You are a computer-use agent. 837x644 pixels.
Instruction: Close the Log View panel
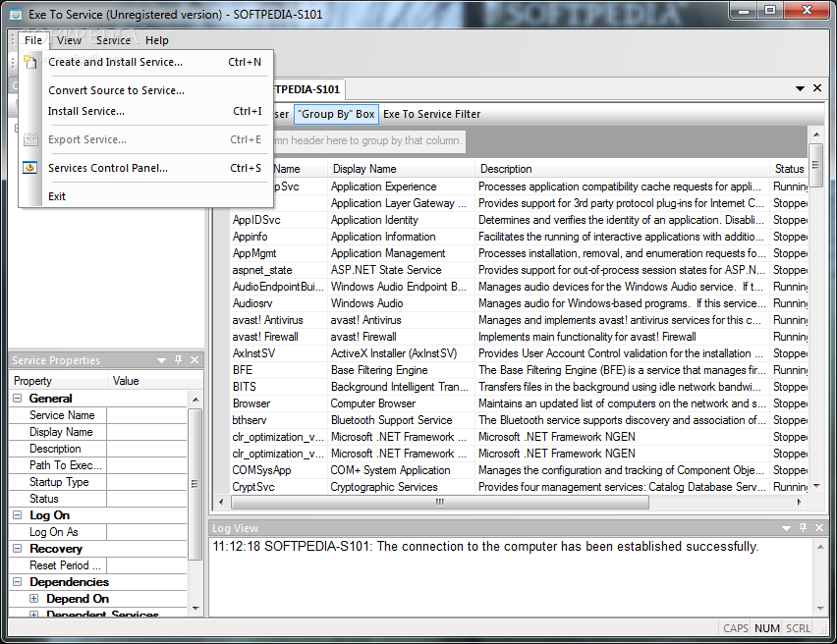coord(819,528)
